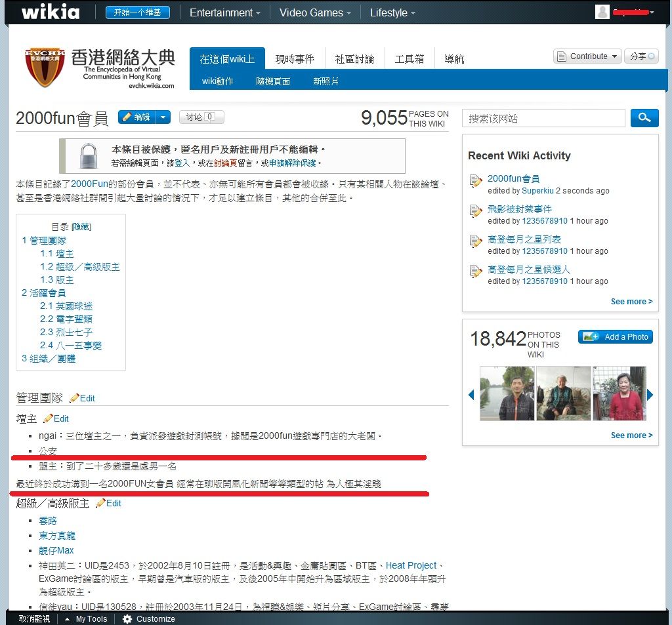
Task: Open the arrow dropdown beside the edit button
Action: pyautogui.click(x=163, y=117)
